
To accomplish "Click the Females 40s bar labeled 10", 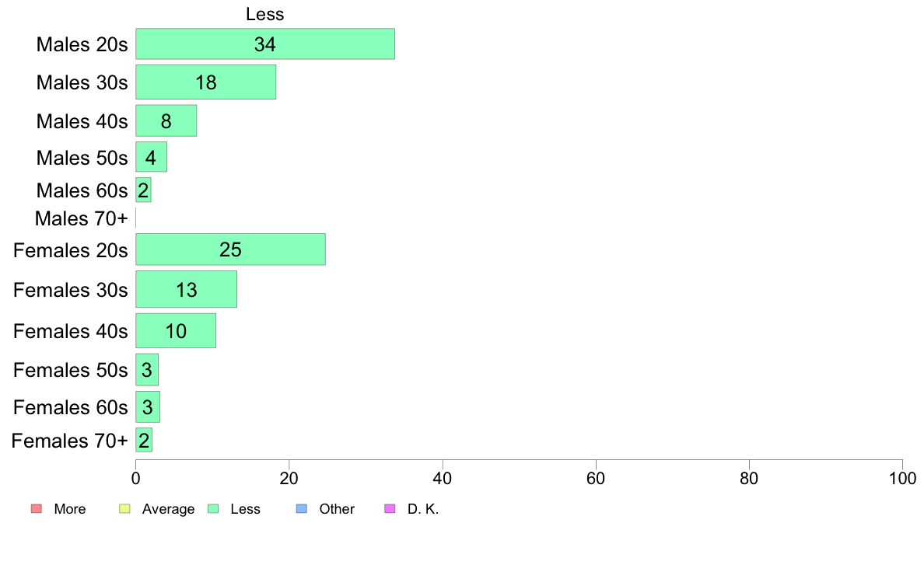I will click(x=176, y=330).
